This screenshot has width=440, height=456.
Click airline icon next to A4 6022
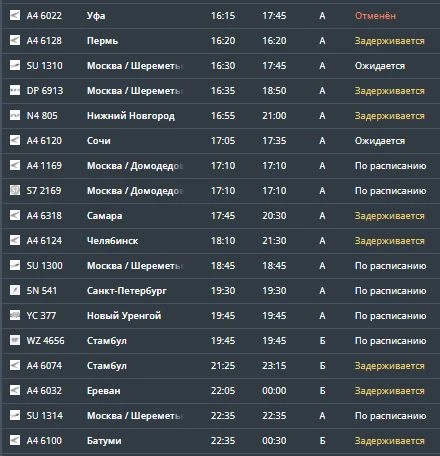coord(15,15)
